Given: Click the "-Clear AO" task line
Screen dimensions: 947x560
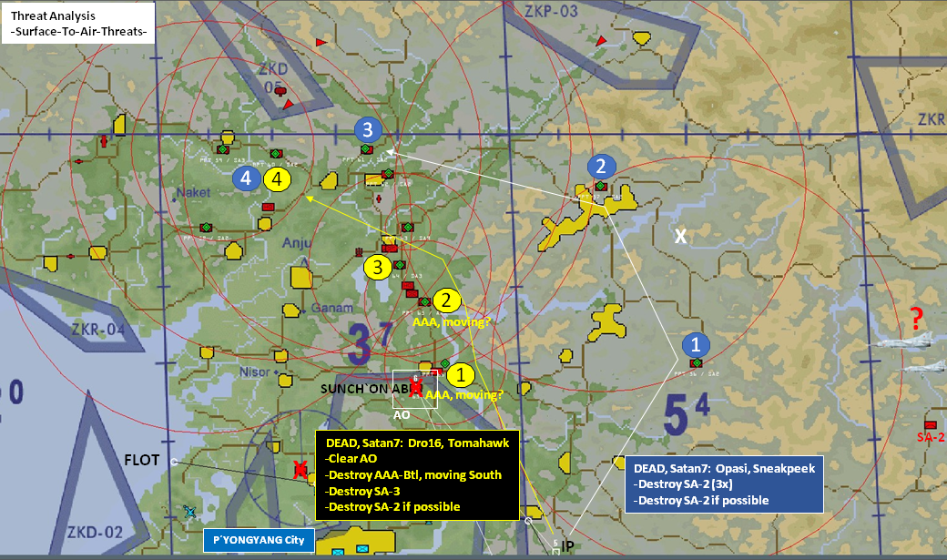Looking at the screenshot, I should (x=351, y=459).
